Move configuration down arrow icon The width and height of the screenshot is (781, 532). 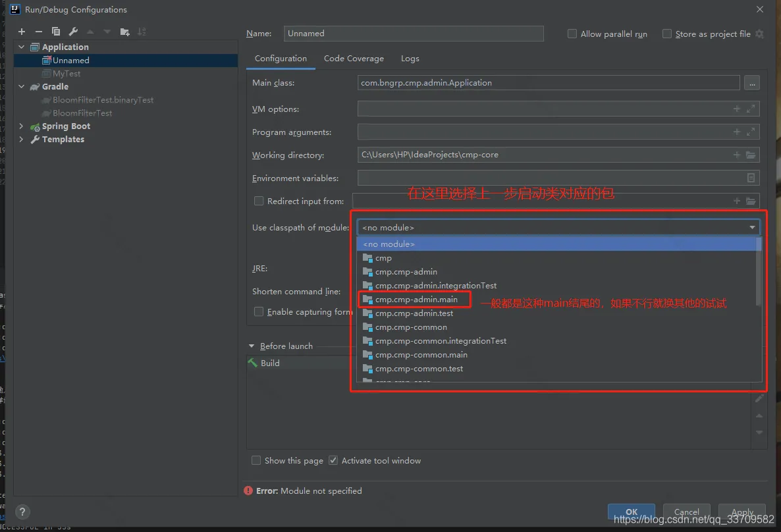107,32
